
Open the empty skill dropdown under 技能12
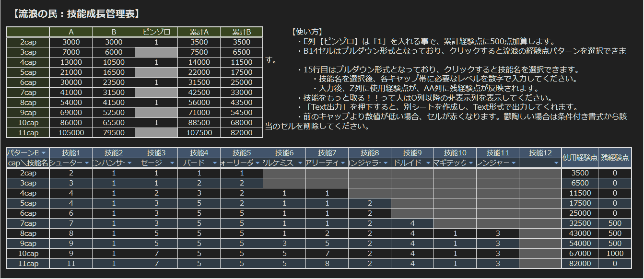click(557, 163)
